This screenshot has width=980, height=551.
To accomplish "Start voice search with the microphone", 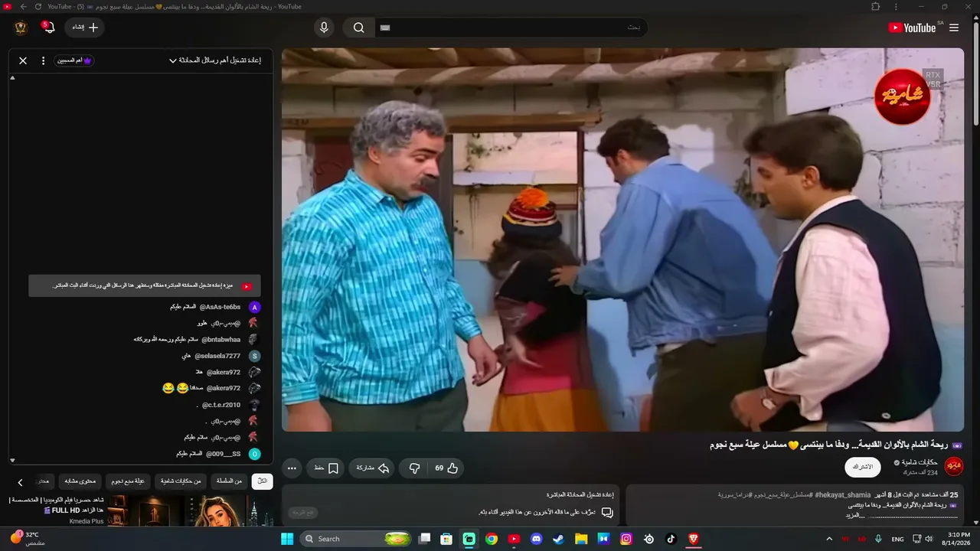I will [x=324, y=28].
